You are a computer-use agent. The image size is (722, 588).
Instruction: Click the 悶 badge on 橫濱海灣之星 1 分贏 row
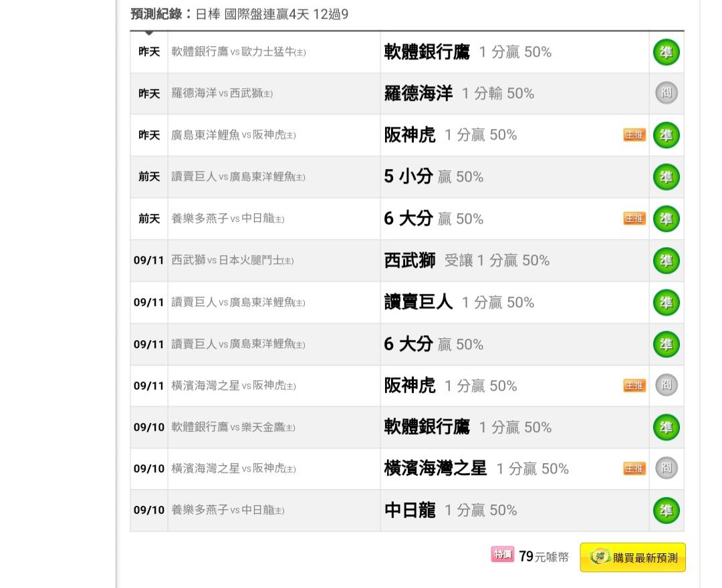[x=667, y=469]
